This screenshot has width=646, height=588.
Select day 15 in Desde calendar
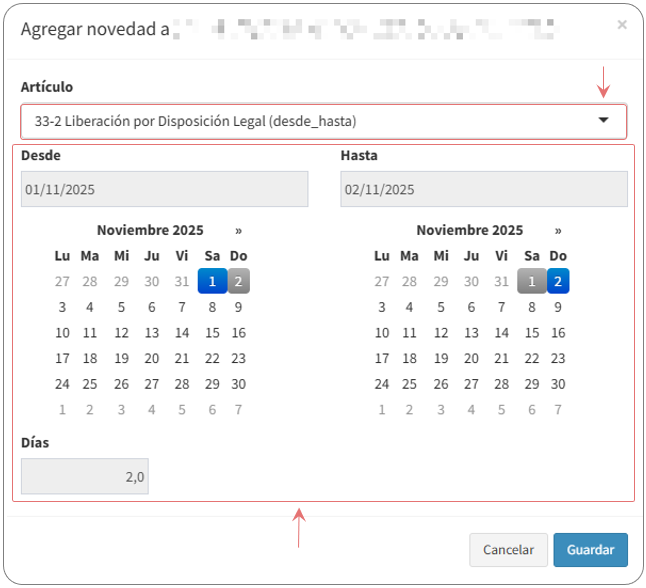coord(212,333)
